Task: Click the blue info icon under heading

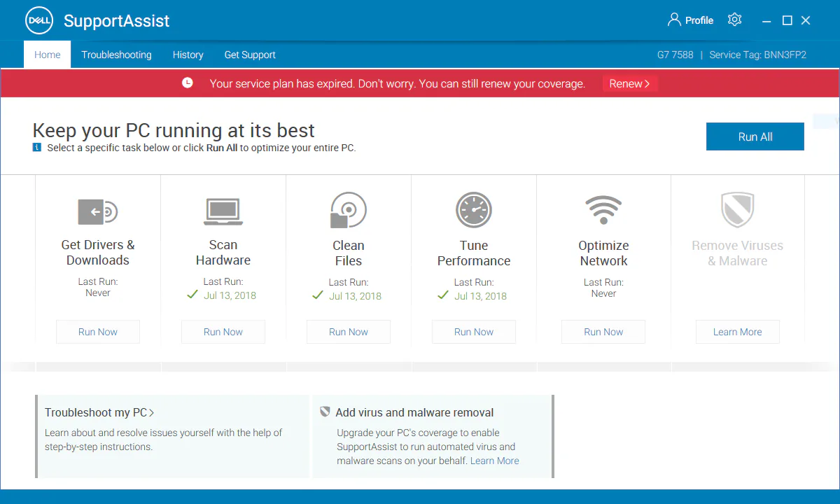Action: (37, 148)
